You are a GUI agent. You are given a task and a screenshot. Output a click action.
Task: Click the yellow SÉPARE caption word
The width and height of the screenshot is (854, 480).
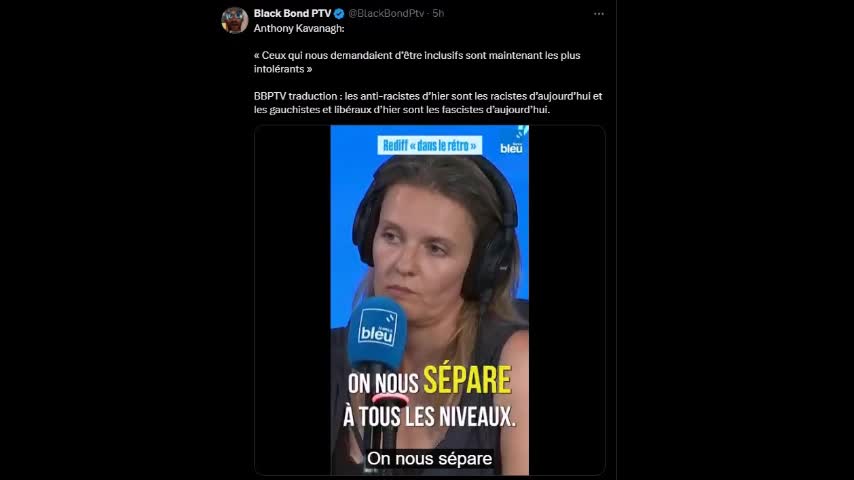[x=467, y=380]
